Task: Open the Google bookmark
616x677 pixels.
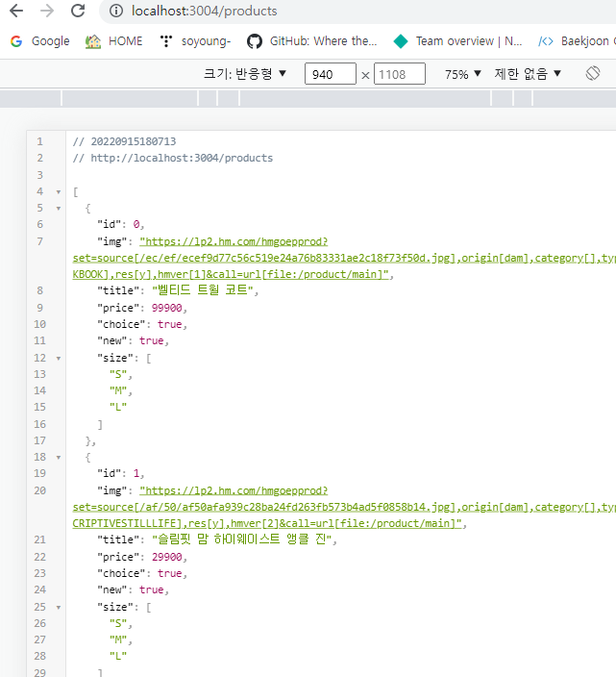Action: coord(39,41)
